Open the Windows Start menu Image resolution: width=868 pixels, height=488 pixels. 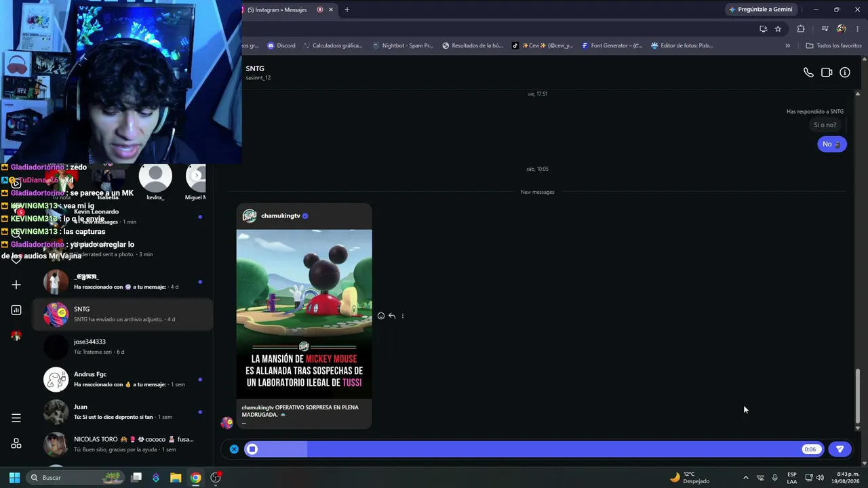pyautogui.click(x=14, y=478)
